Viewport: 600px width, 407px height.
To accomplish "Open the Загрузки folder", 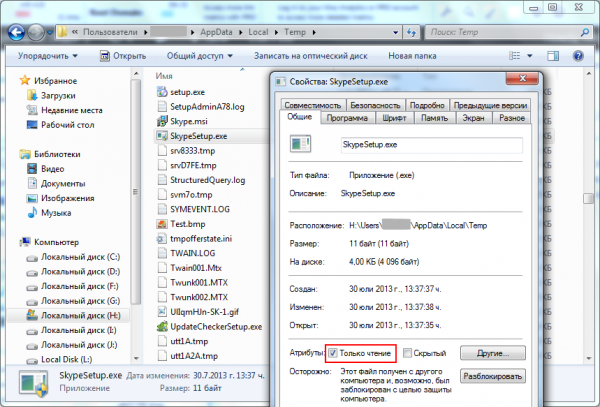I will [58, 95].
